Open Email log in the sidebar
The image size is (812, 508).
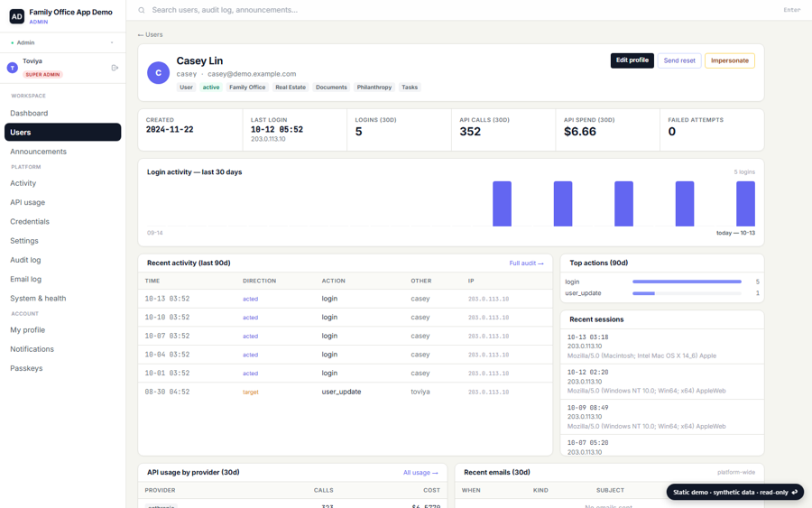62,279
